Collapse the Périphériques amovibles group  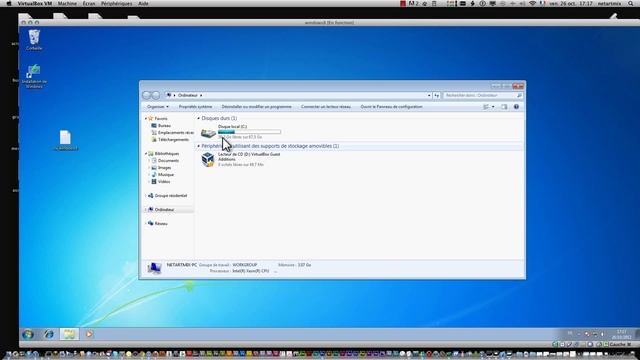pos(199,146)
